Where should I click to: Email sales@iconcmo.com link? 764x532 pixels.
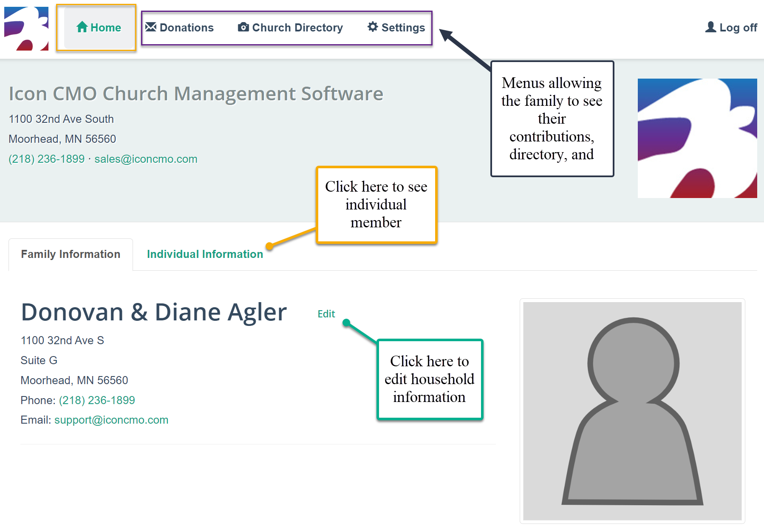(x=146, y=159)
